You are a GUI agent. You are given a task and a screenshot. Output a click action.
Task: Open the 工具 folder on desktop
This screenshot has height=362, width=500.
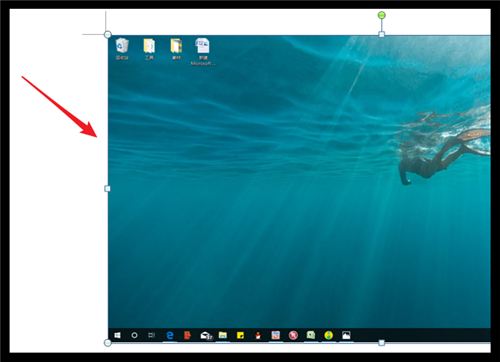click(x=149, y=48)
